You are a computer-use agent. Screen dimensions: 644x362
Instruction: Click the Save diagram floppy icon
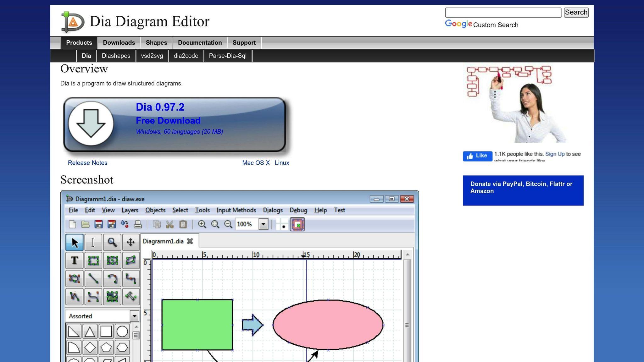[98, 224]
